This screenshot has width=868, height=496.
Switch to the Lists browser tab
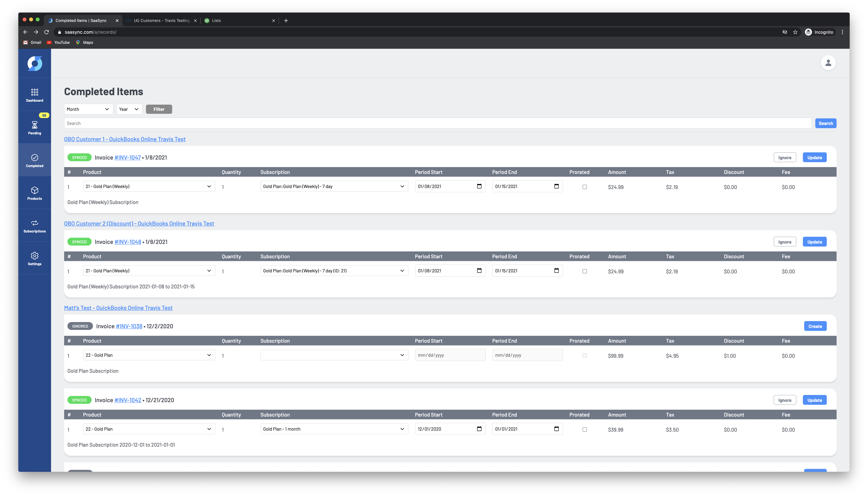click(217, 20)
